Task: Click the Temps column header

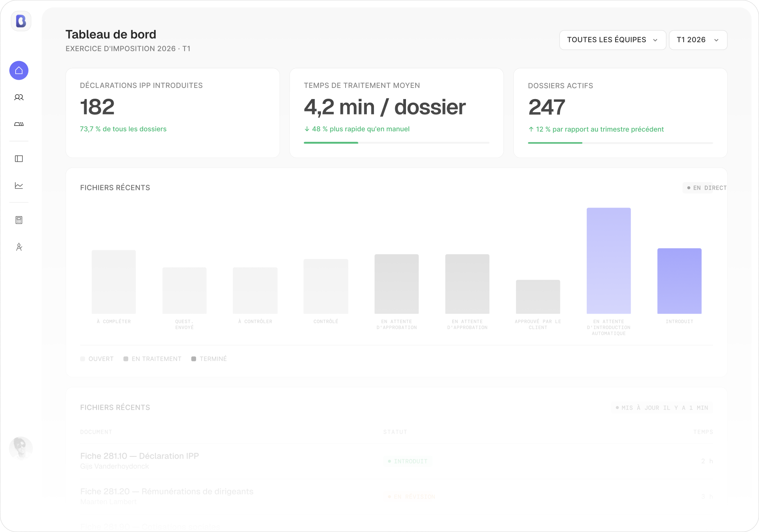Action: pos(703,432)
